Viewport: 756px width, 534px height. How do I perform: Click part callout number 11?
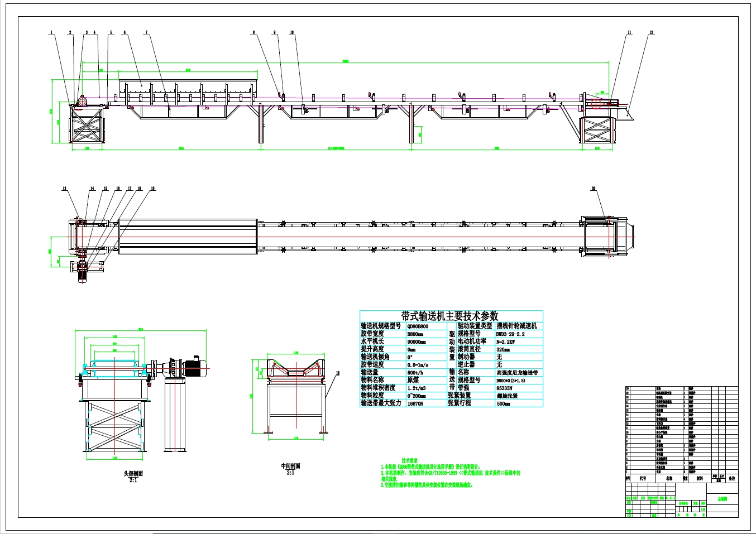629,32
